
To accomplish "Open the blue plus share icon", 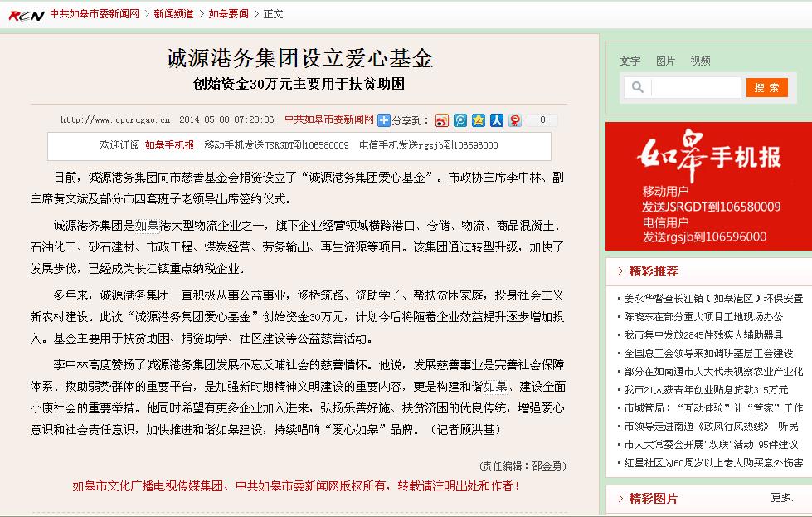I will click(384, 120).
